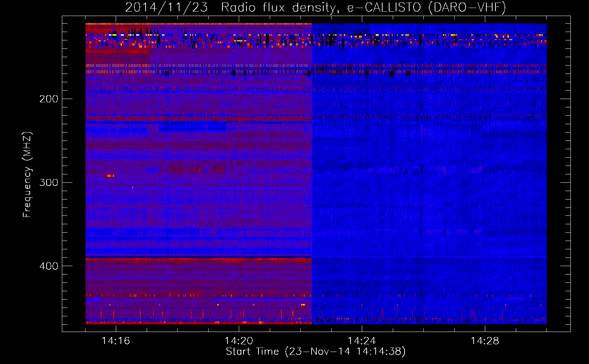The width and height of the screenshot is (589, 364).
Task: Click the '14:20' time axis label
Action: point(239,341)
